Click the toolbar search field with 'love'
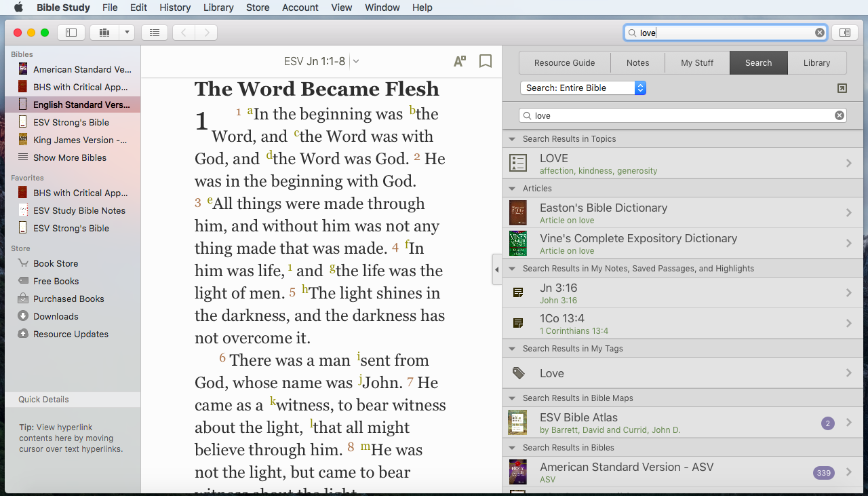This screenshot has width=868, height=496. coord(726,33)
